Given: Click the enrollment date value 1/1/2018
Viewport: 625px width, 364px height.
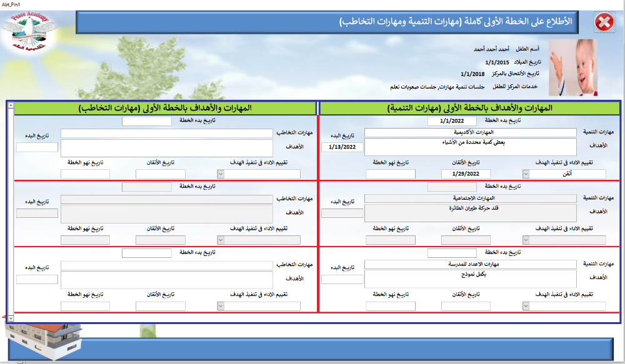Looking at the screenshot, I should (x=472, y=74).
